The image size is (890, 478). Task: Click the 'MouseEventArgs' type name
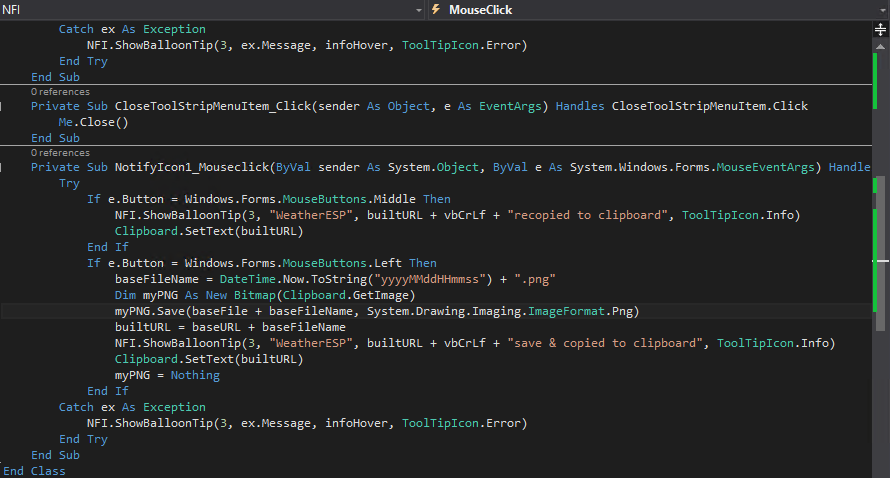point(765,167)
